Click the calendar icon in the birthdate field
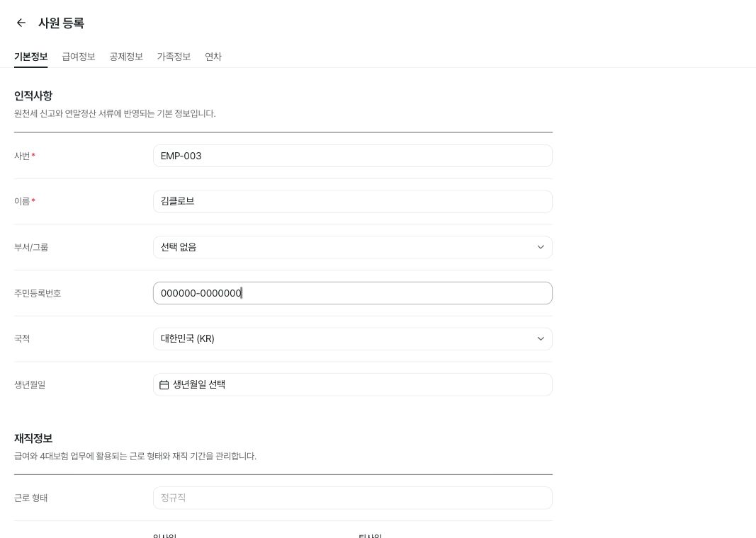 [x=164, y=385]
